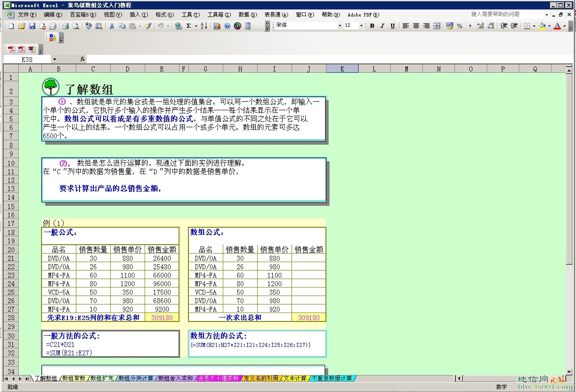Switch to the 数组常数 sheet tab
This screenshot has height=392, width=576.
(74, 378)
